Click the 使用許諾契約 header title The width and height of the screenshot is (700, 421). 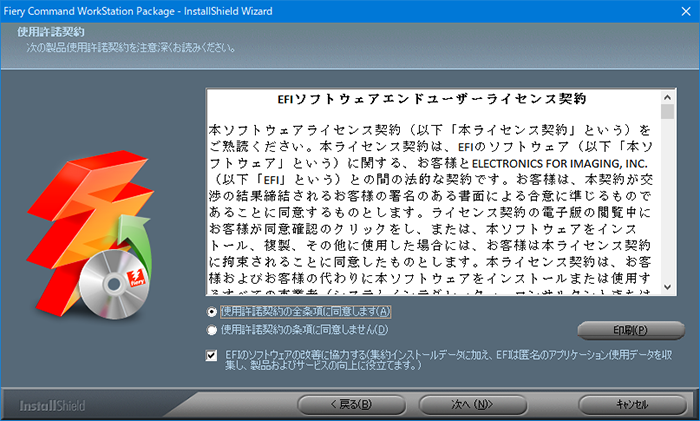point(50,32)
